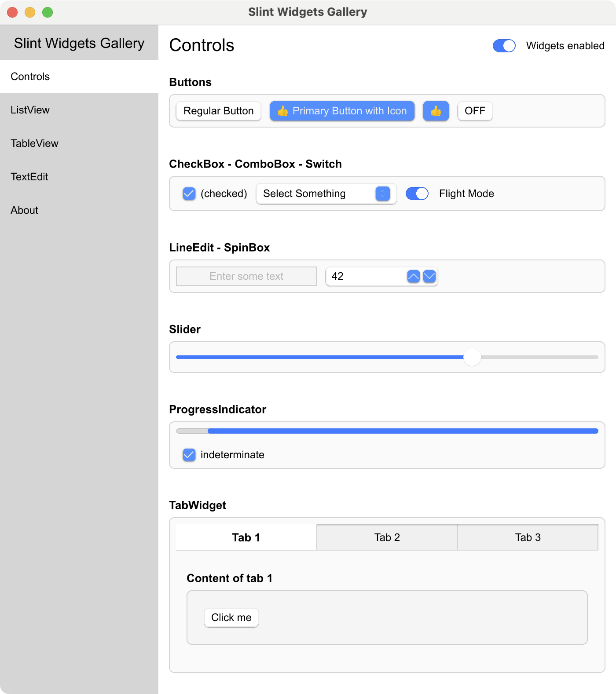Click the yellow minimize window button
This screenshot has height=694, width=616.
click(30, 12)
